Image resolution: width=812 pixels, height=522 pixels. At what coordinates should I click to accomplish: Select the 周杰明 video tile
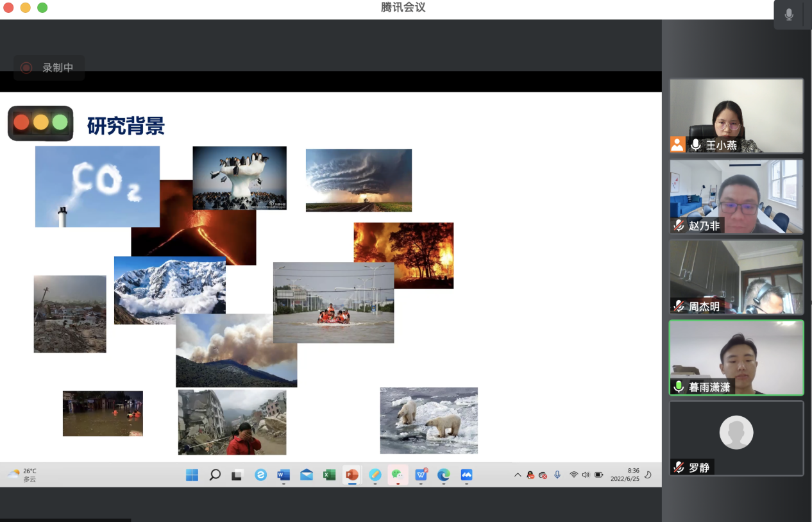click(736, 276)
